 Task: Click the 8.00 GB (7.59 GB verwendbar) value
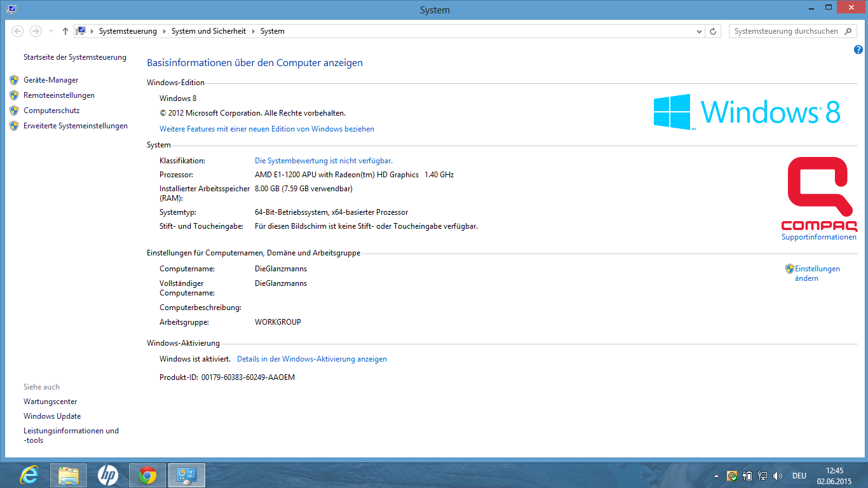point(304,189)
